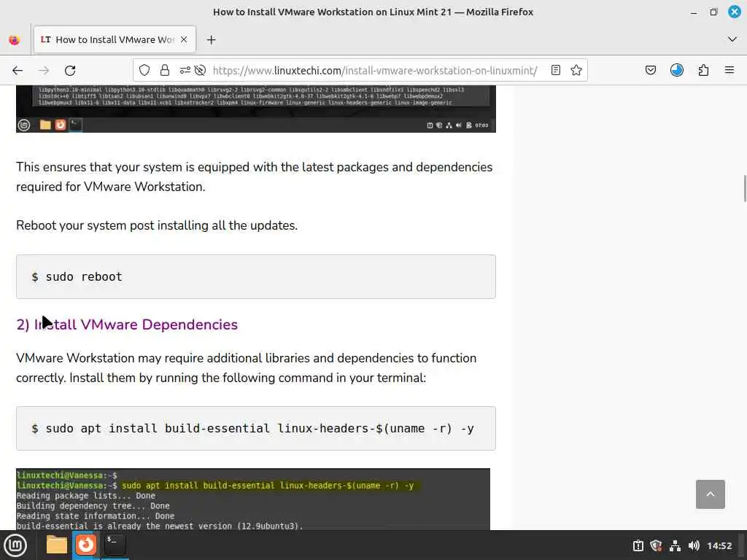This screenshot has height=560, width=747.
Task: Click the scroll back to top button
Action: 710,494
